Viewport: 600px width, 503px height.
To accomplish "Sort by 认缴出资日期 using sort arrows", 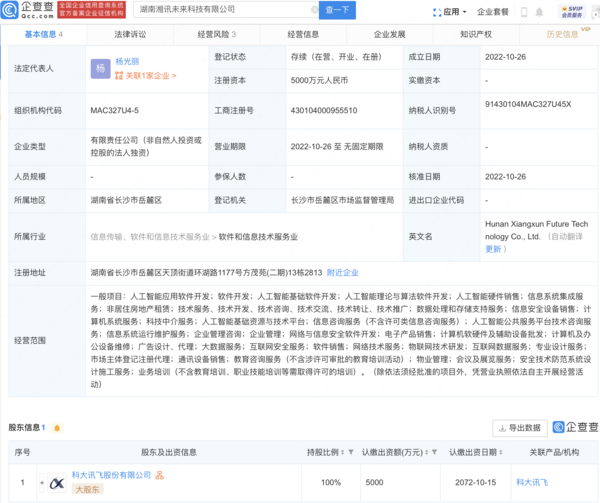I will tap(501, 452).
